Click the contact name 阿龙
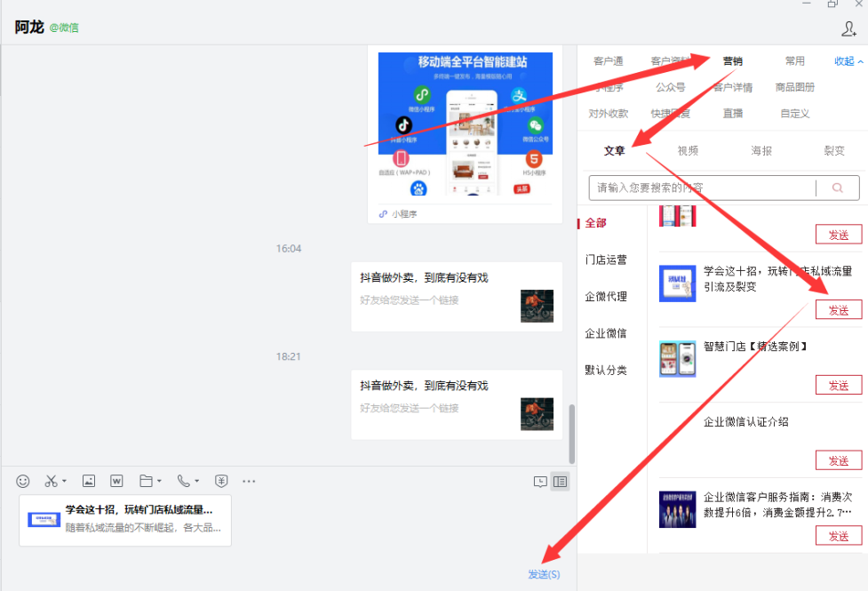 click(x=28, y=28)
